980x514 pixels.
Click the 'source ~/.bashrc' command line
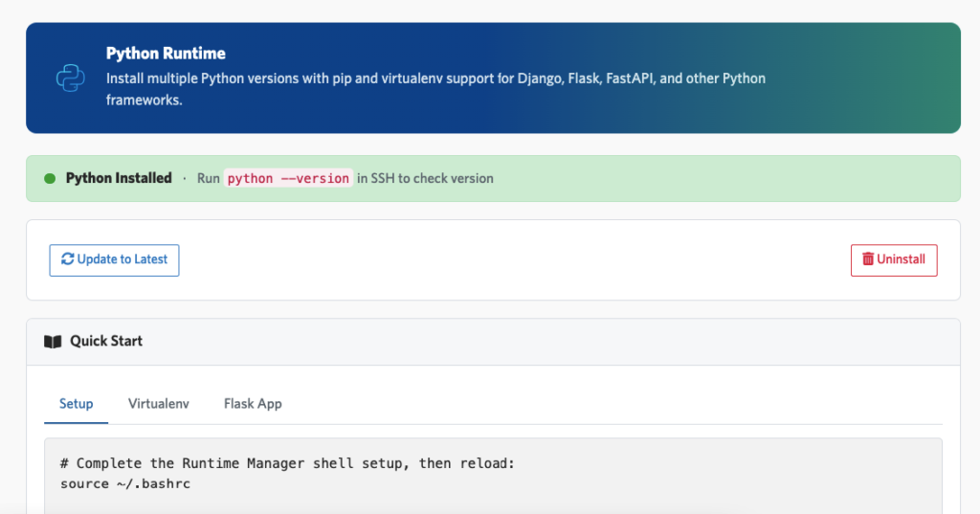click(x=125, y=483)
